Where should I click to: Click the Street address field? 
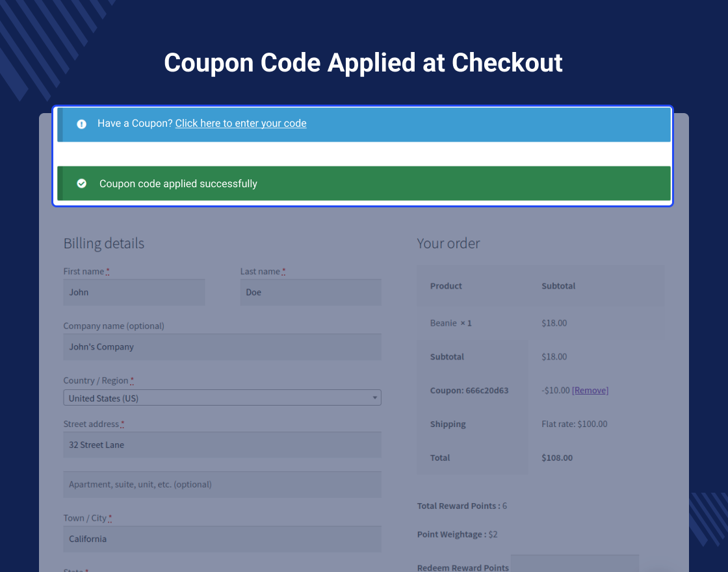point(222,445)
